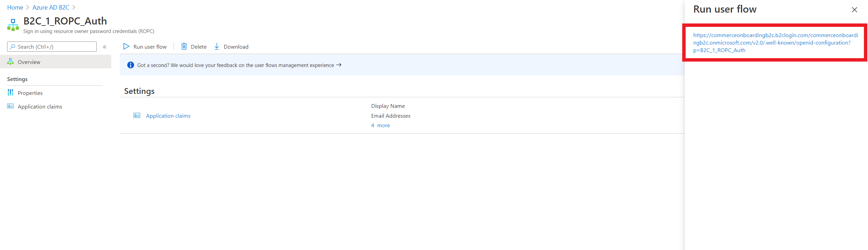
Task: Click the Download arrow icon
Action: tap(217, 47)
